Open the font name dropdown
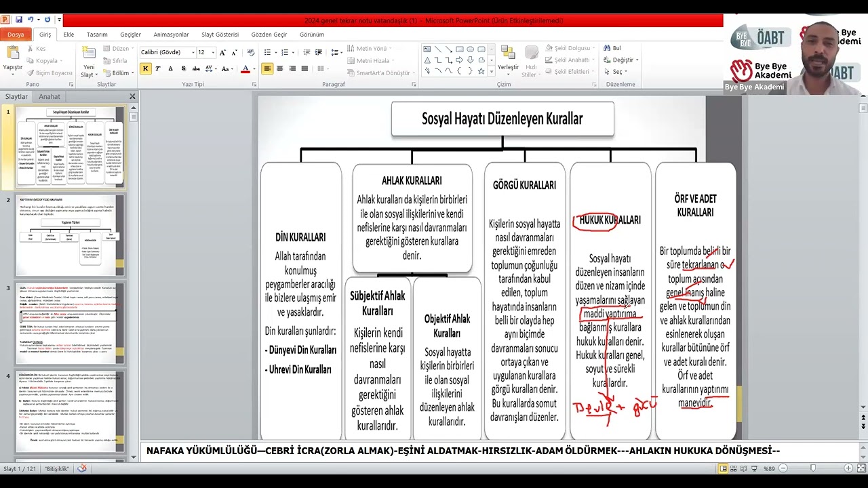This screenshot has width=868, height=488. pos(192,52)
